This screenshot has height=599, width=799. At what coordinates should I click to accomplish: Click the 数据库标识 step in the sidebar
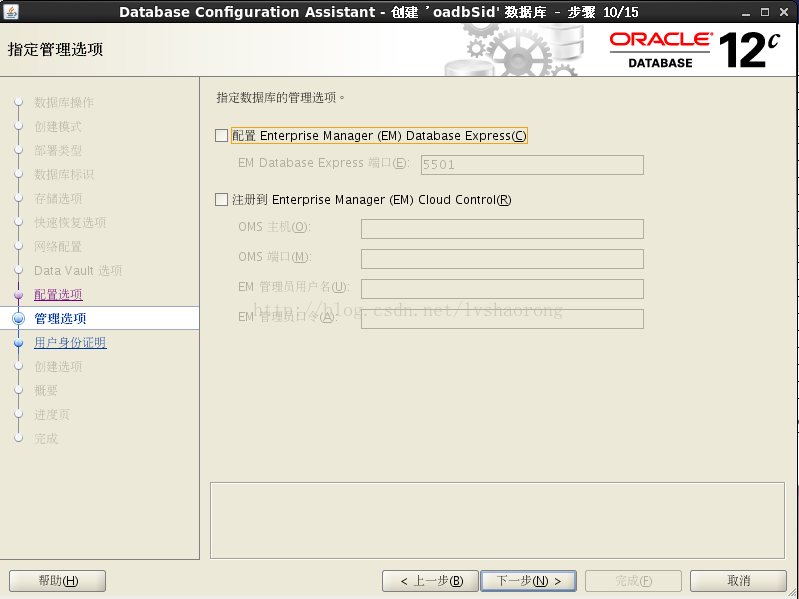[64, 174]
